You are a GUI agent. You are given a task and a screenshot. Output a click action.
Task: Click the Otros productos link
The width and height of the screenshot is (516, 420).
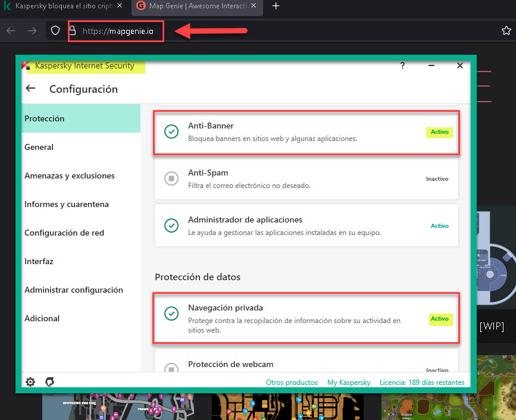(292, 383)
